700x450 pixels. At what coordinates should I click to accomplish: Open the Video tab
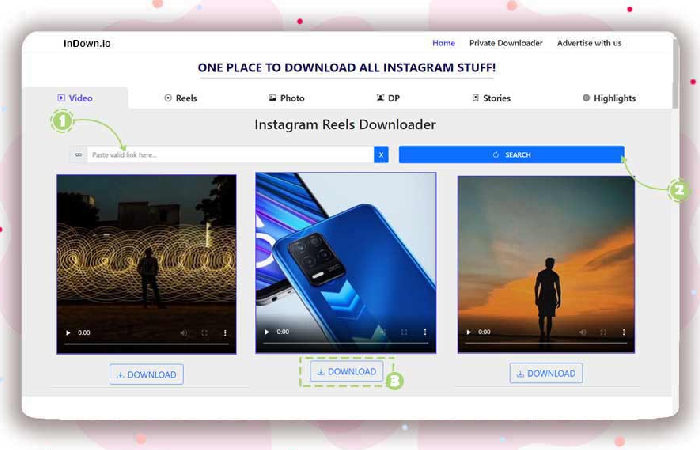[x=75, y=98]
